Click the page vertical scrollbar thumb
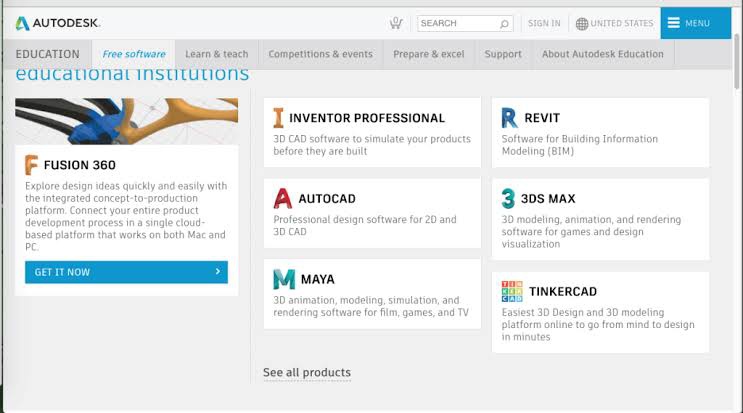 point(736,61)
